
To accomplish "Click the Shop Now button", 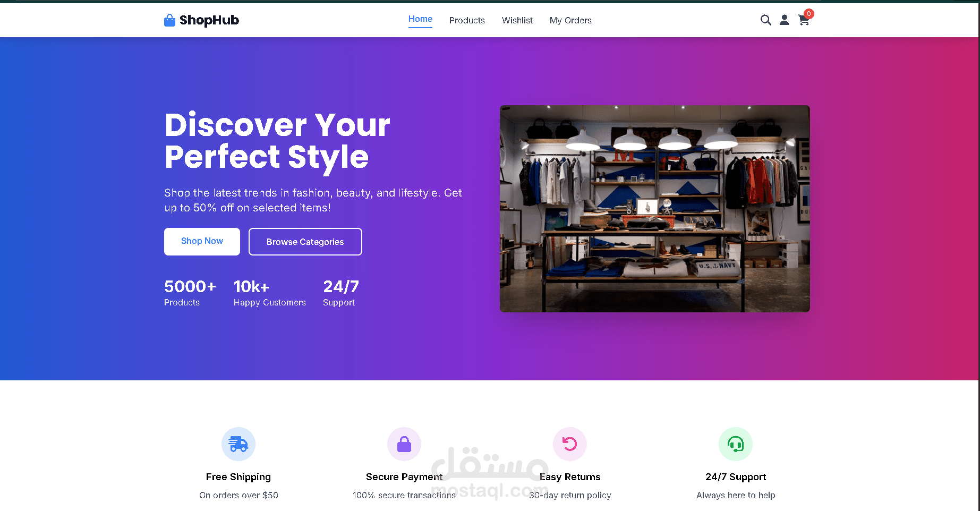I will (202, 241).
